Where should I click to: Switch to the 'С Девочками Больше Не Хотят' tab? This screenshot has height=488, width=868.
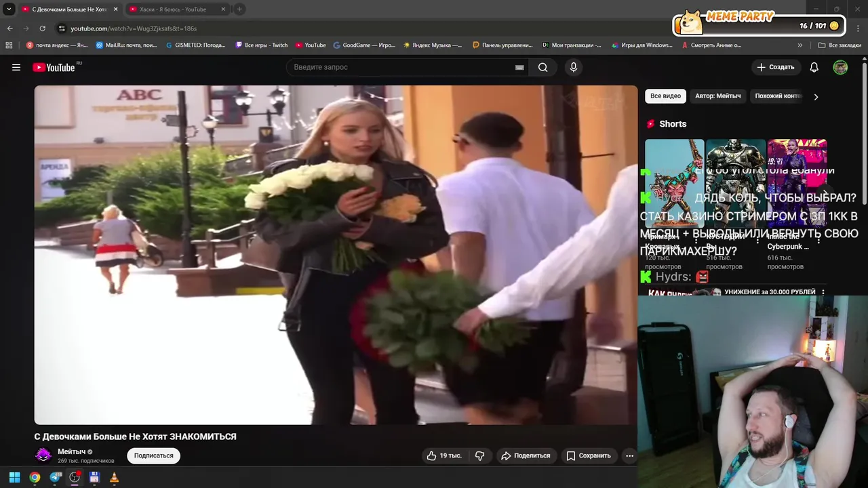tap(69, 9)
